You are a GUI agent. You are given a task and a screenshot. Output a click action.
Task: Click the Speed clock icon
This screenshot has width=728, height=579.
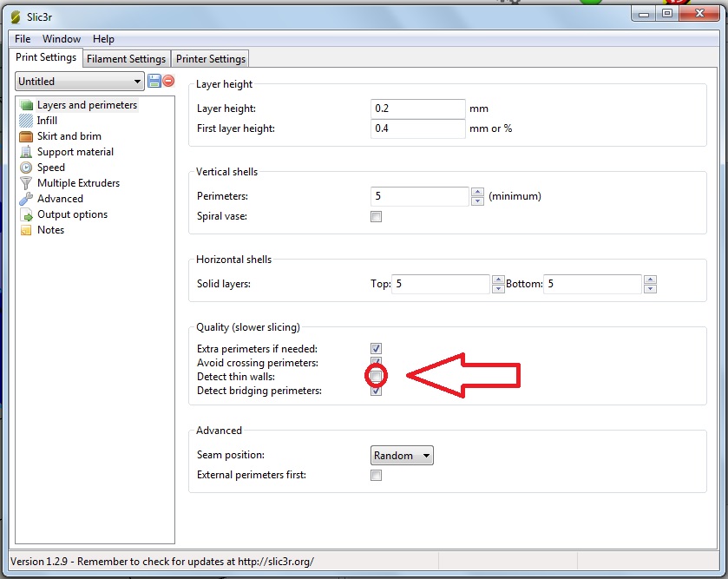26,168
